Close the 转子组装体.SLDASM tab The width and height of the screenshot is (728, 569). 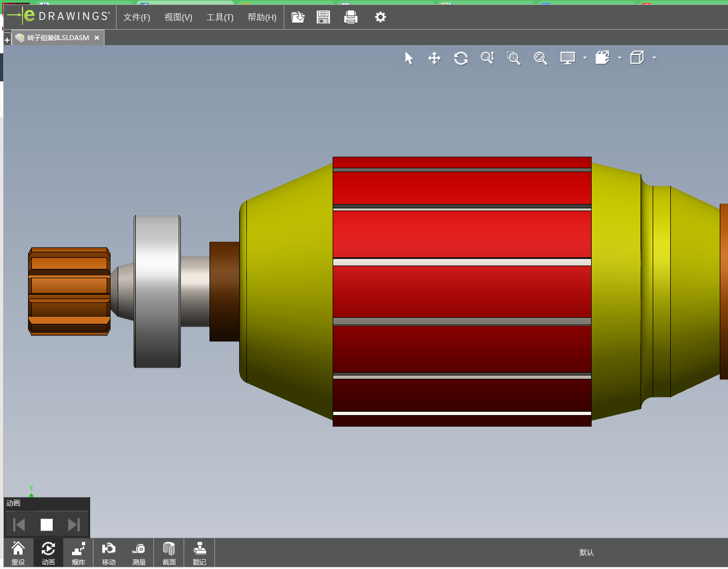97,38
